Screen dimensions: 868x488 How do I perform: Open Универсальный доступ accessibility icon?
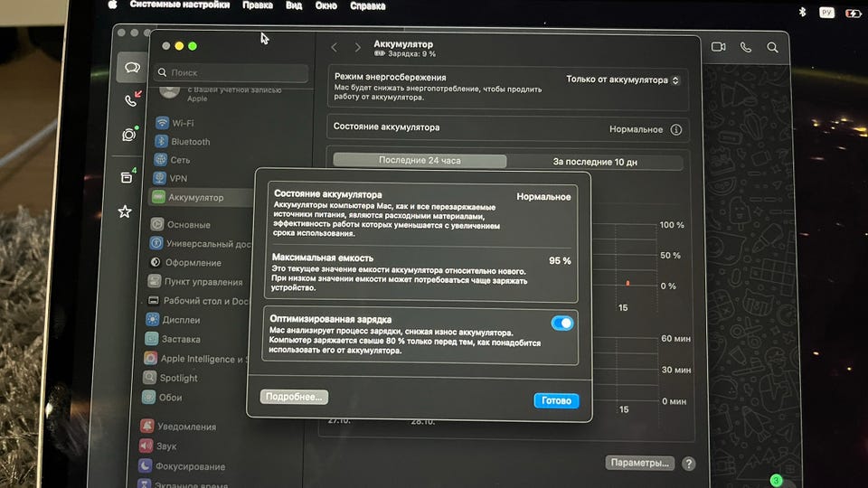point(156,243)
